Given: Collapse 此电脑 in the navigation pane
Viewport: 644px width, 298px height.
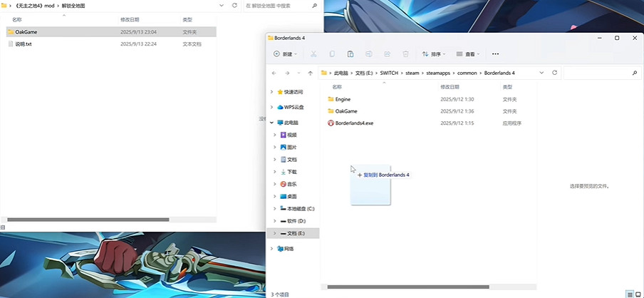Looking at the screenshot, I should (271, 123).
